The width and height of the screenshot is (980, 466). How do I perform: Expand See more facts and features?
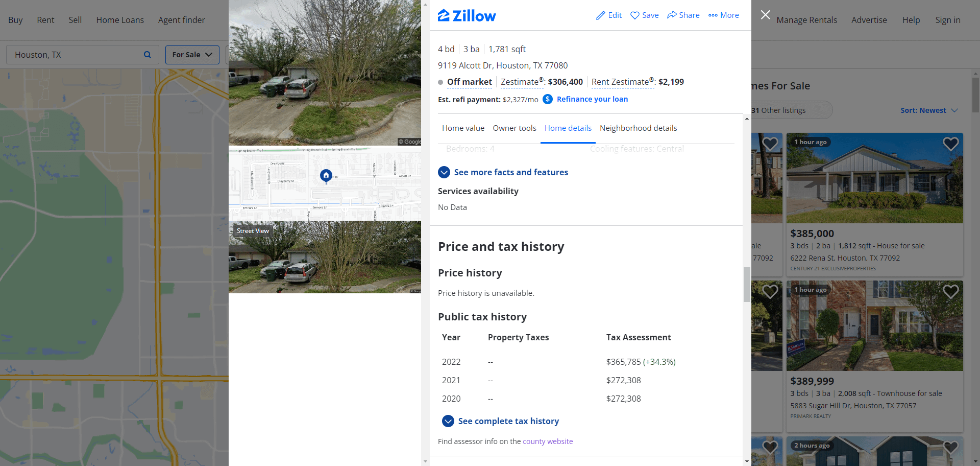point(503,172)
